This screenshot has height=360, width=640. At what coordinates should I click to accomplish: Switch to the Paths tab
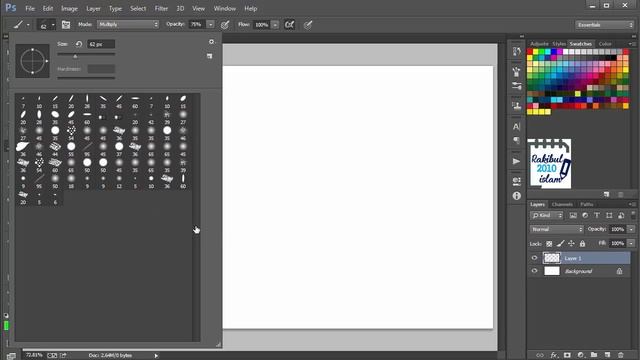click(587, 204)
